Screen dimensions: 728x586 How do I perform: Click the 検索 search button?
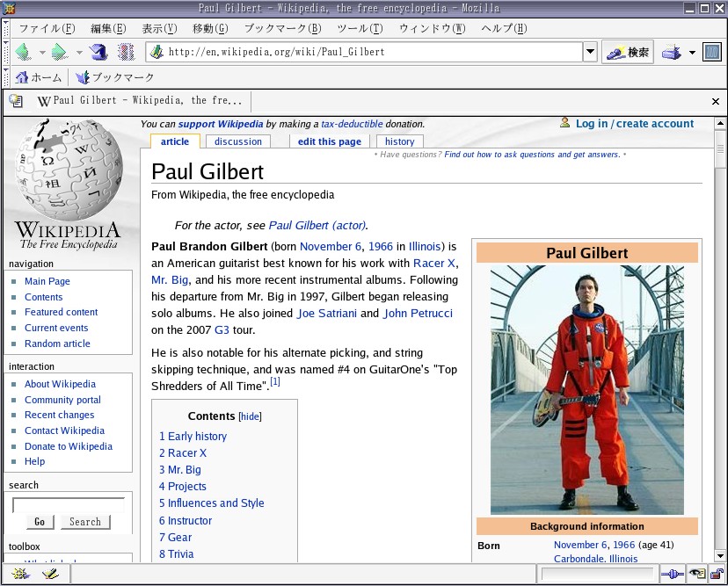coord(628,52)
